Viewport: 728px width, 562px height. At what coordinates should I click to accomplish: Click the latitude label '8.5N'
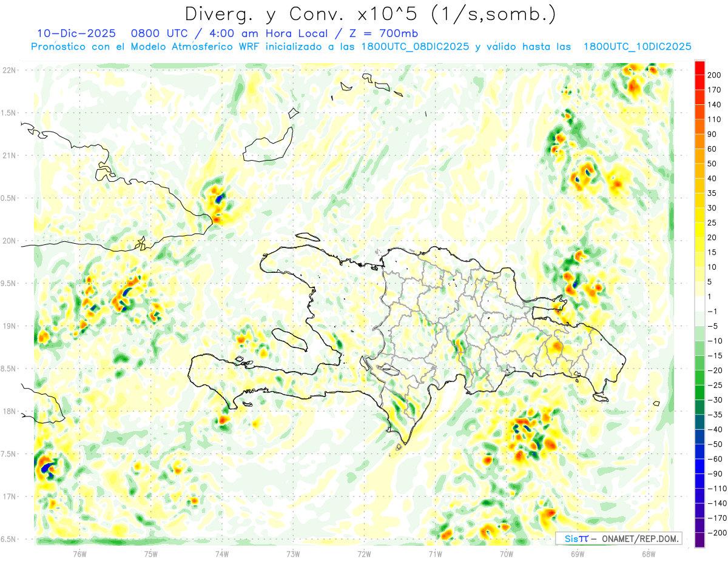point(8,369)
